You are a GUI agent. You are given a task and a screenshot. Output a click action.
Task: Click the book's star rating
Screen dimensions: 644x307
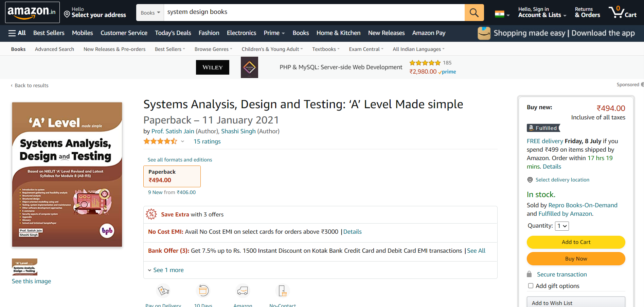tap(160, 141)
